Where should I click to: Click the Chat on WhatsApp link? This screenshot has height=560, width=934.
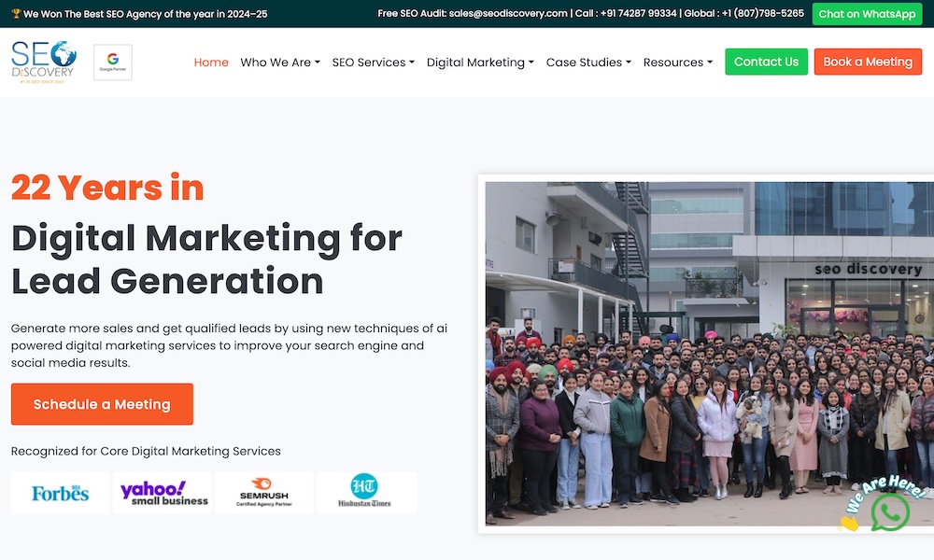coord(867,14)
